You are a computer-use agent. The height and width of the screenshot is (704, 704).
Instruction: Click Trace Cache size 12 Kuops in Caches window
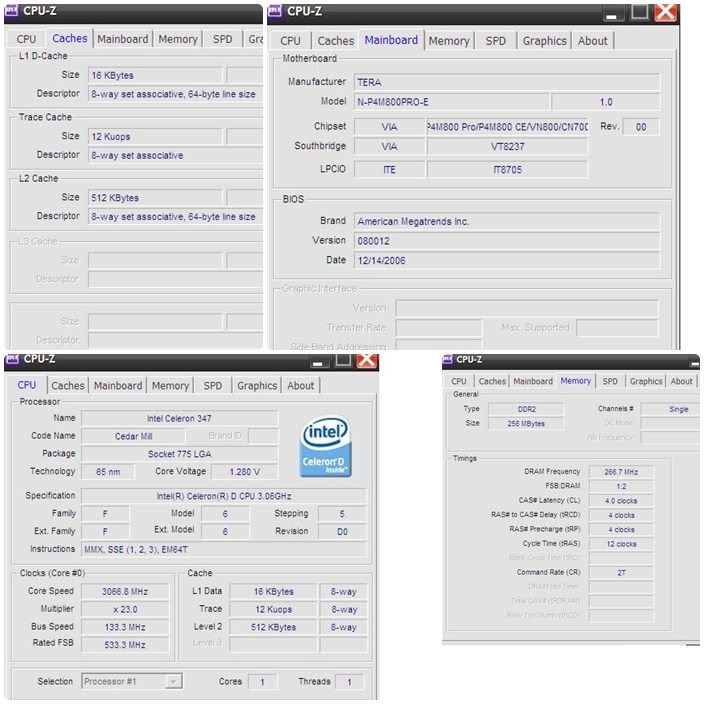(155, 136)
